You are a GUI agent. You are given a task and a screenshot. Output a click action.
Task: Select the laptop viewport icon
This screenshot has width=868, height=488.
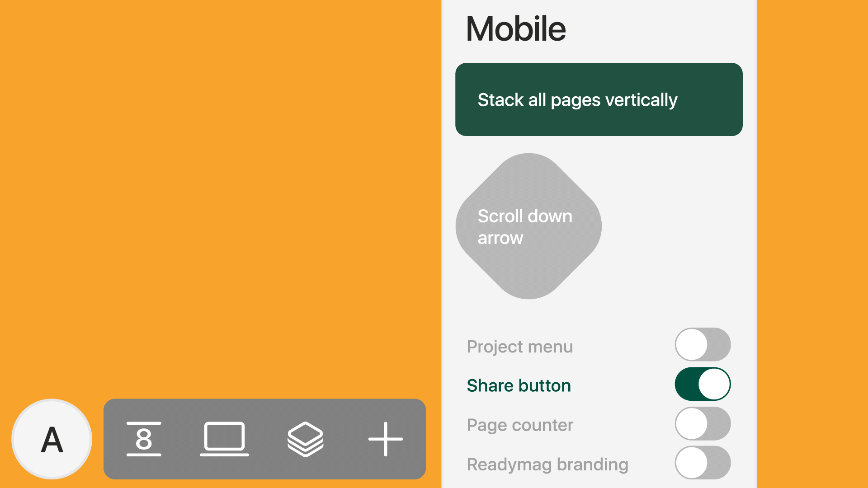tap(224, 439)
